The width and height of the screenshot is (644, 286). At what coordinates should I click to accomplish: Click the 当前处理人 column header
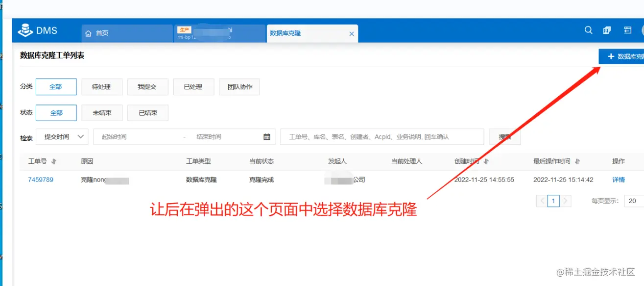(x=406, y=161)
